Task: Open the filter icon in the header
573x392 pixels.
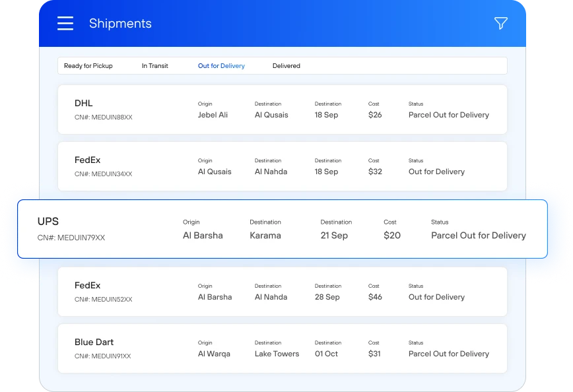Action: [501, 22]
